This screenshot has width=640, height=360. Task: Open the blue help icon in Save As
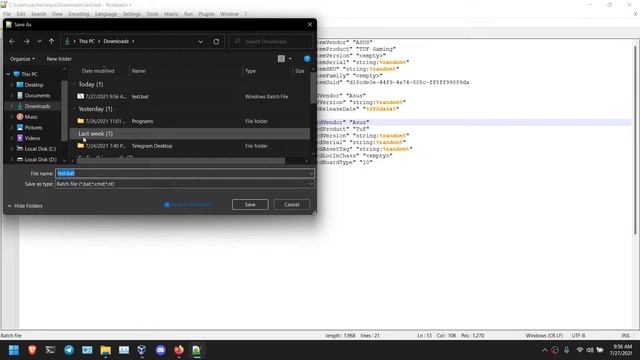(307, 59)
